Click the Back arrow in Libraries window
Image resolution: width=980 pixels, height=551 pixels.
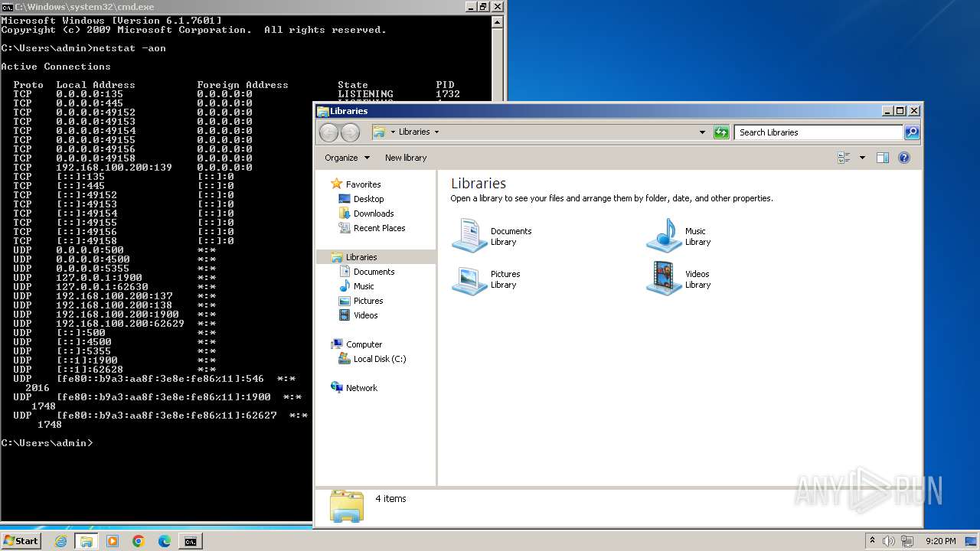[x=328, y=132]
